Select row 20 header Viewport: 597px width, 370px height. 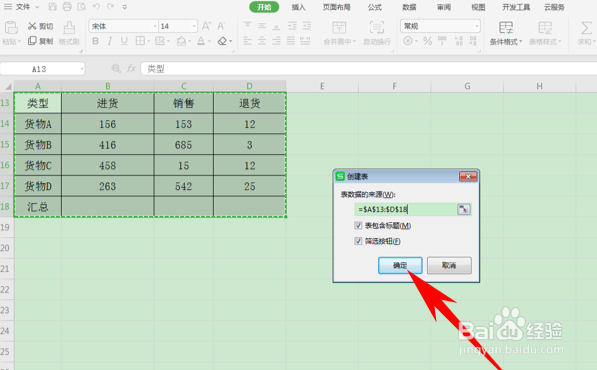[6, 248]
